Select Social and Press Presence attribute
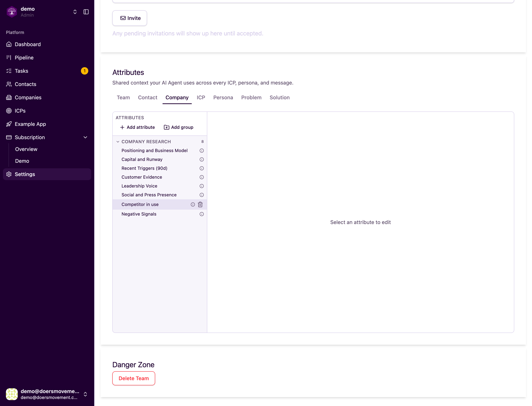532x406 pixels. [149, 195]
